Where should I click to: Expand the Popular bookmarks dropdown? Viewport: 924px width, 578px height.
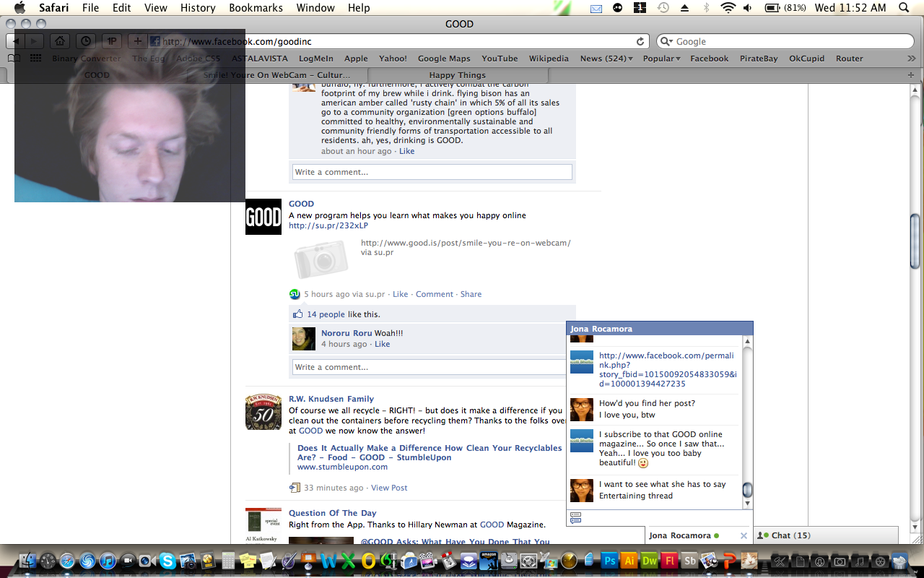click(x=661, y=59)
